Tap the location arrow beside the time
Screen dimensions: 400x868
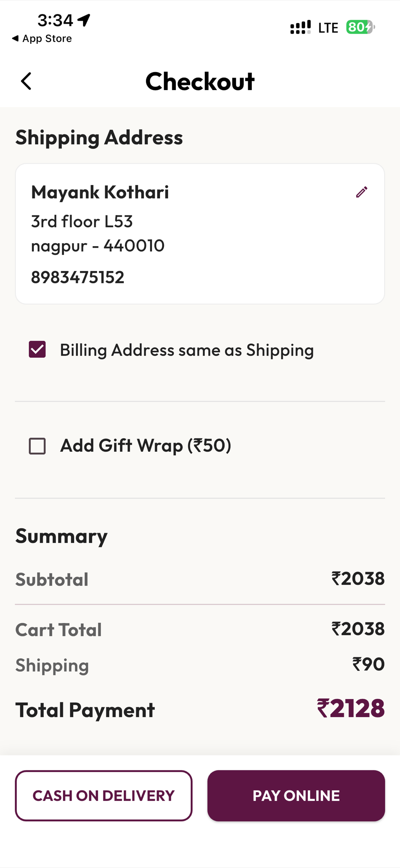click(x=84, y=20)
